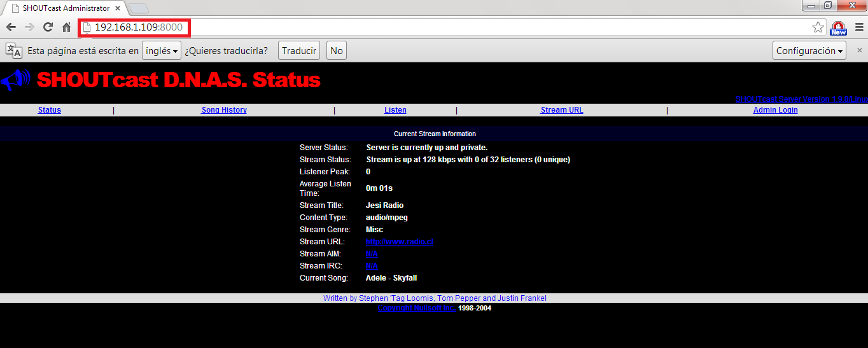The image size is (868, 348).
Task: Open the Copyright Nullsoft Inc. link
Action: point(417,308)
